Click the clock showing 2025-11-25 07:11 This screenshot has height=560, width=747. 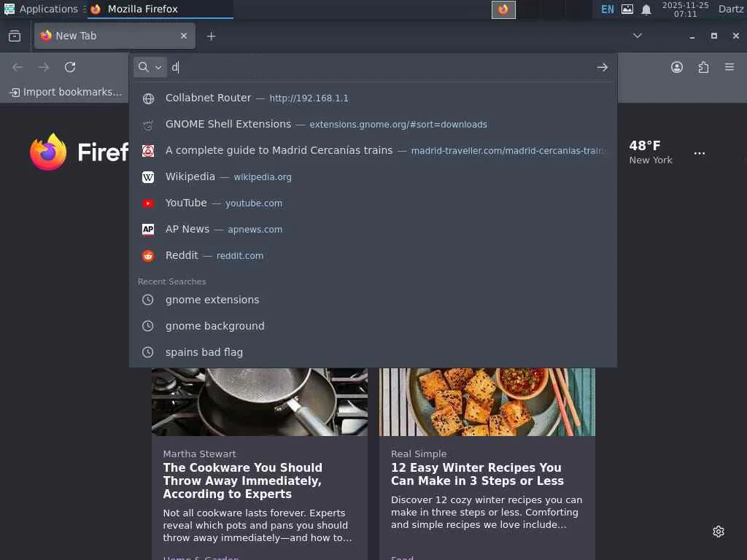tap(685, 9)
